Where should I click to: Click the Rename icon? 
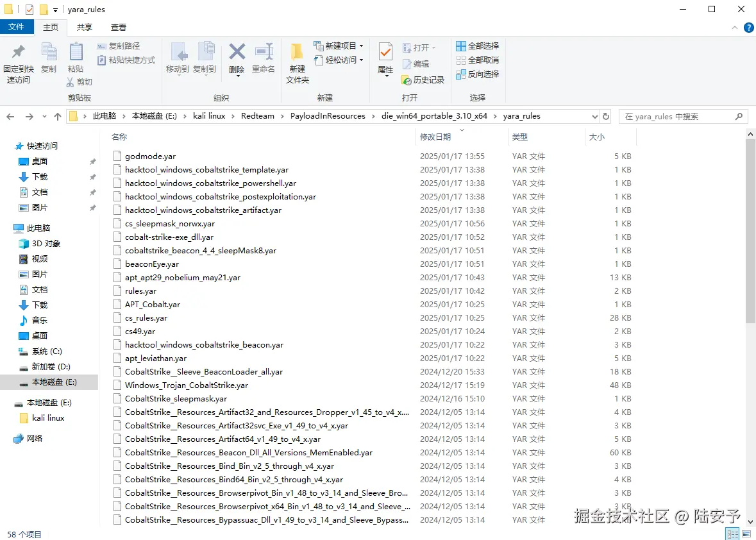click(264, 51)
